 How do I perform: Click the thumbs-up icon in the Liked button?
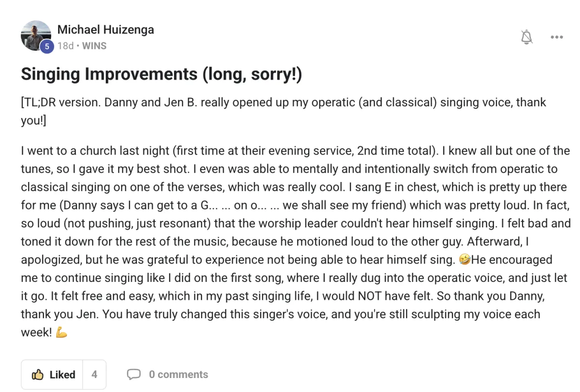coord(38,375)
